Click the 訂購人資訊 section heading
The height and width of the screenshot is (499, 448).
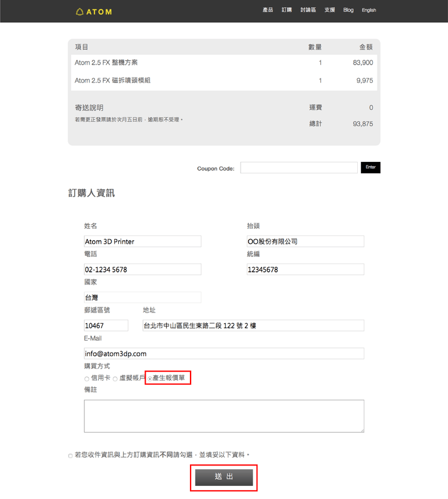pos(91,193)
